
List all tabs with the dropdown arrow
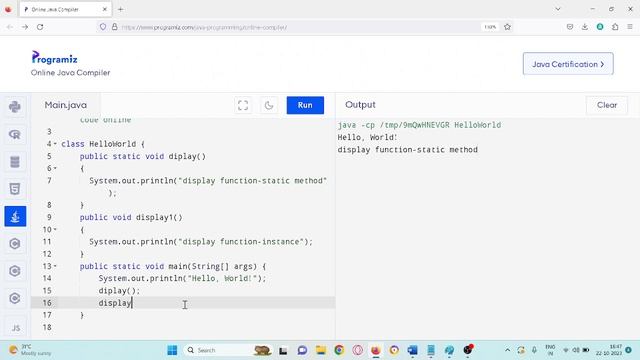tap(558, 9)
